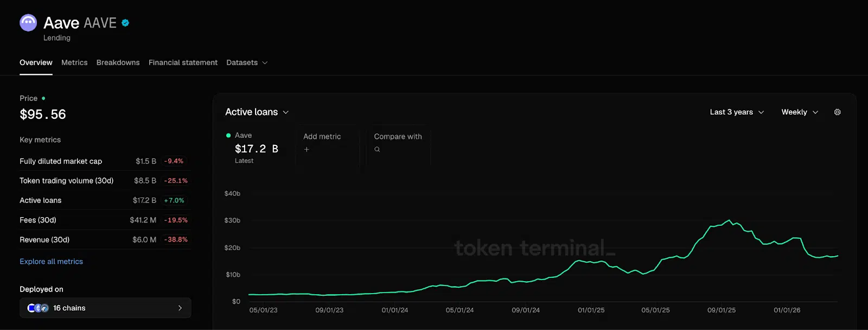
Task: Click the chain logos in Deployed on
Action: [x=38, y=308]
